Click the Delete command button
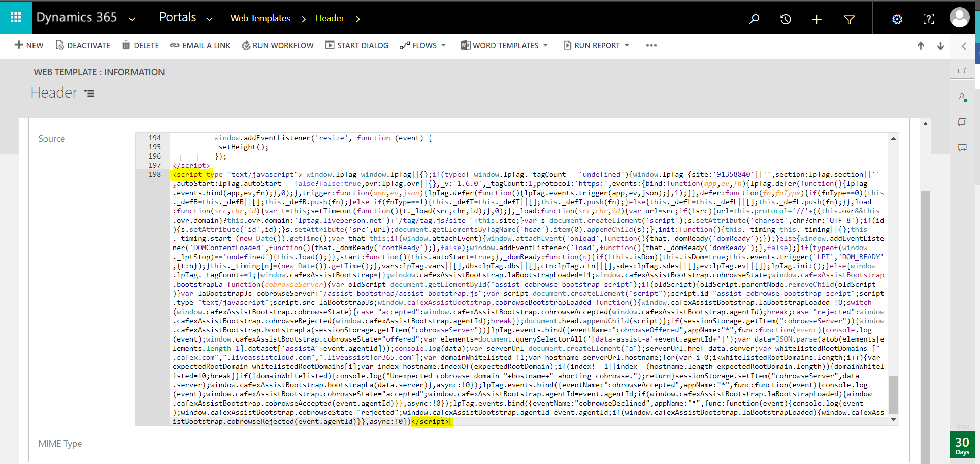 coord(141,46)
